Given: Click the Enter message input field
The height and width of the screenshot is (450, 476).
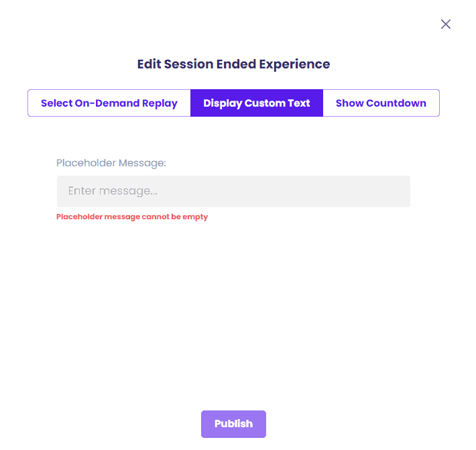Looking at the screenshot, I should pos(233,191).
